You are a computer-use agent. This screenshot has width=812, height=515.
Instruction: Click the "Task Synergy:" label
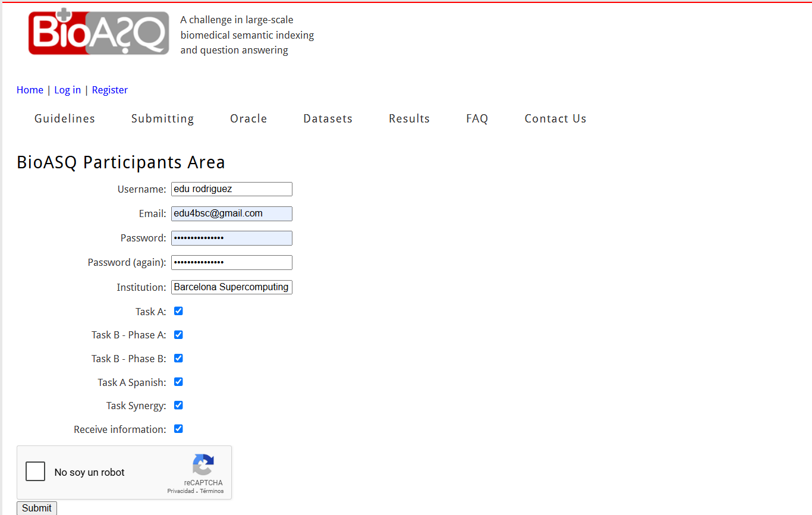tap(136, 406)
